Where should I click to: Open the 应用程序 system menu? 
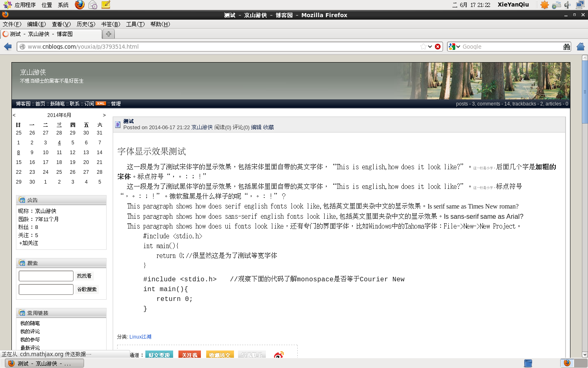25,5
